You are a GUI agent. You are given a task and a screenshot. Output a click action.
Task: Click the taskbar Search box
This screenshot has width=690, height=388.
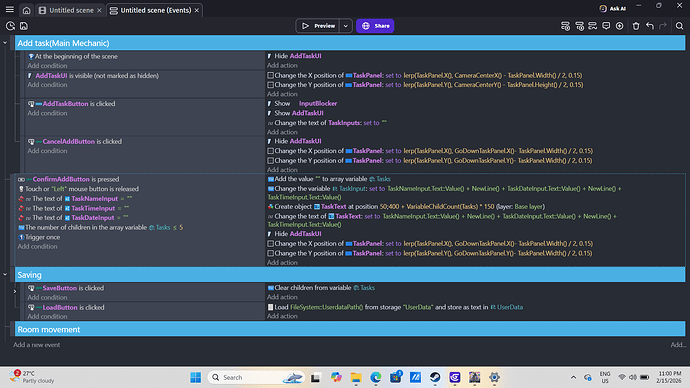[x=257, y=377]
